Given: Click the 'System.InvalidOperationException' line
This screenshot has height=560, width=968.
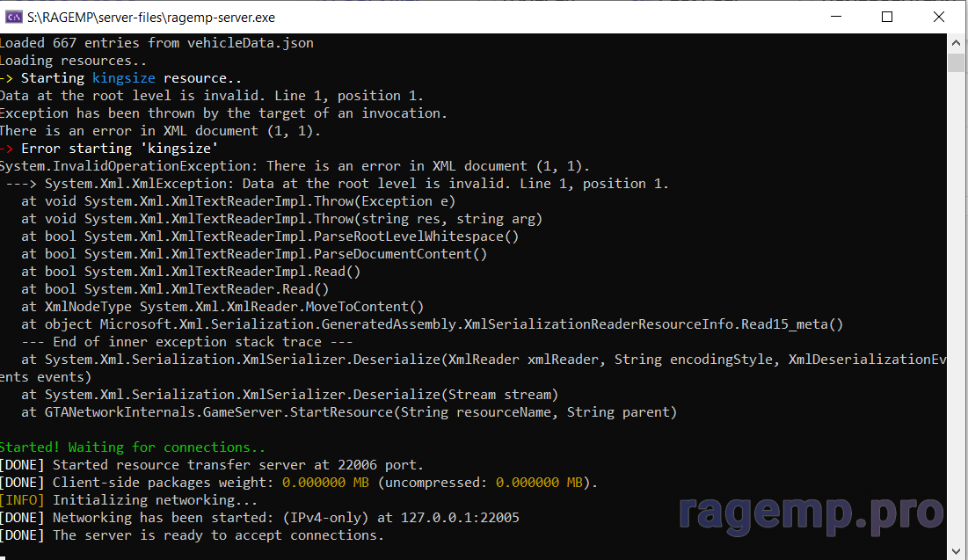Looking at the screenshot, I should point(295,166).
